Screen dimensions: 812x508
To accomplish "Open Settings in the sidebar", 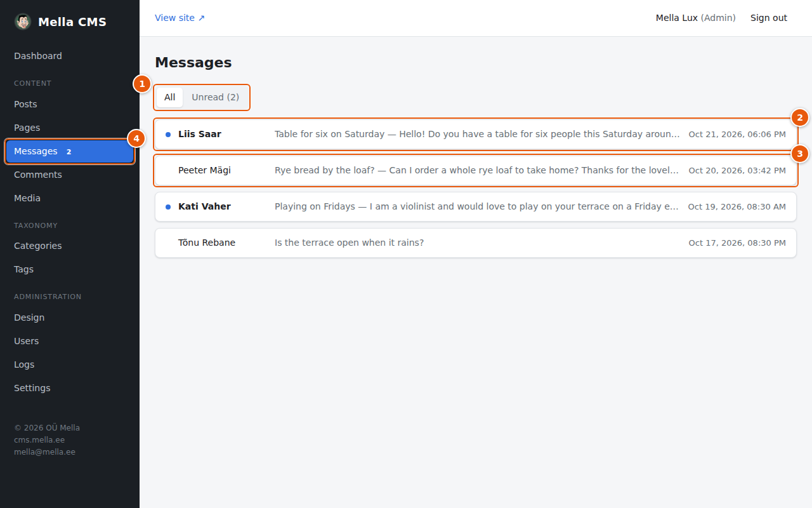I will (x=70, y=388).
